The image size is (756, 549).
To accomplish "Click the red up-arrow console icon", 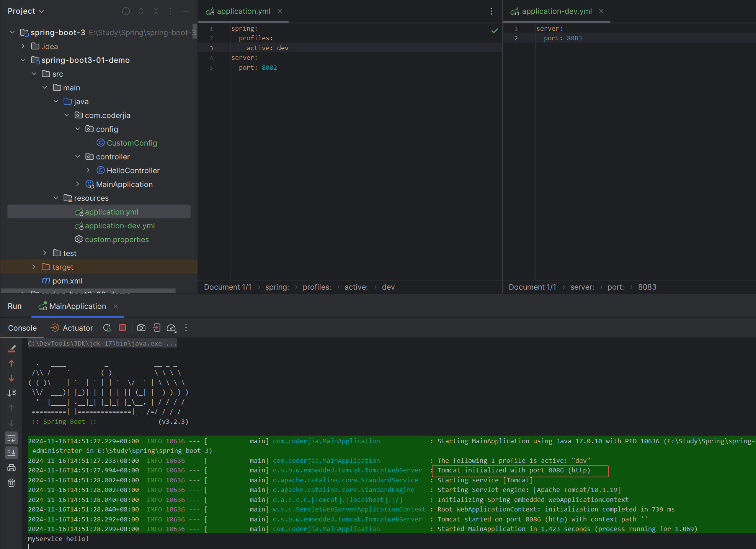I will point(11,363).
